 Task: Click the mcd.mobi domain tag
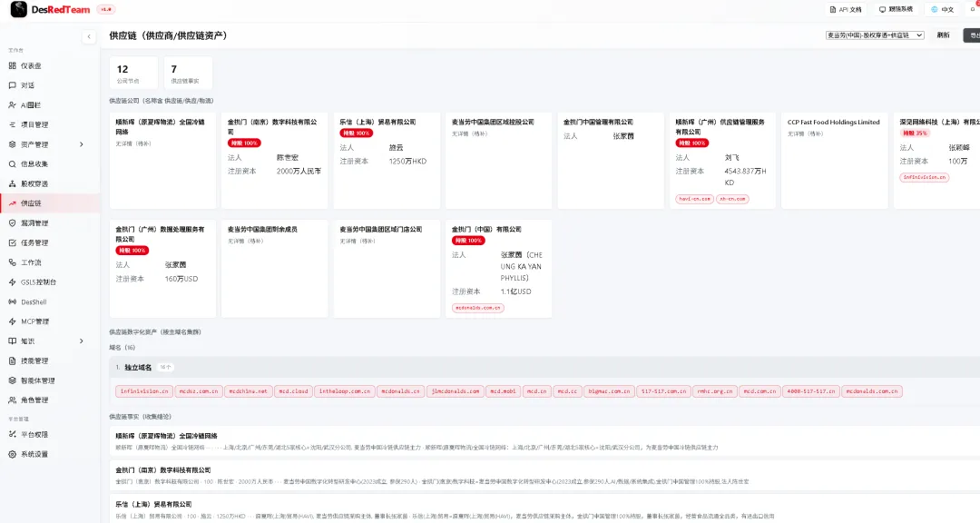coord(503,391)
